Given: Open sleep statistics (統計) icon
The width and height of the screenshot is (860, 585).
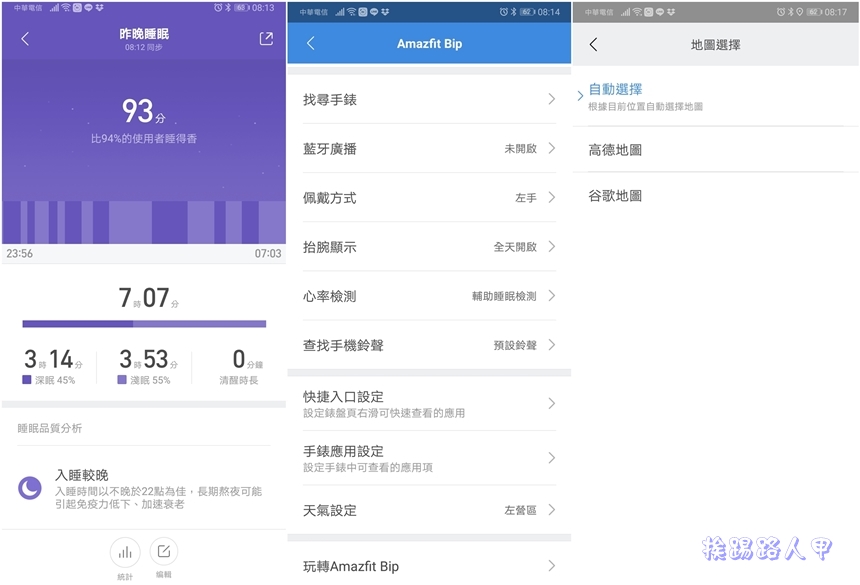Looking at the screenshot, I should (125, 552).
